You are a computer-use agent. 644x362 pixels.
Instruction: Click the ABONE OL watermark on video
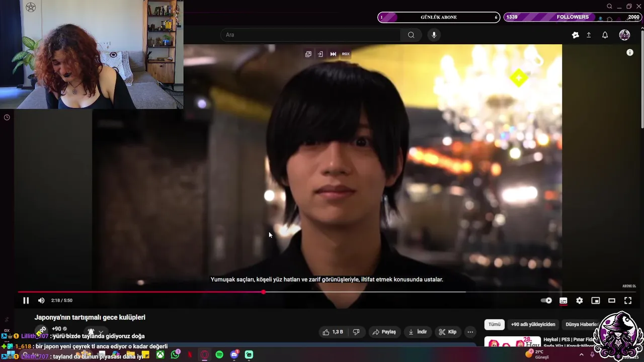[629, 286]
